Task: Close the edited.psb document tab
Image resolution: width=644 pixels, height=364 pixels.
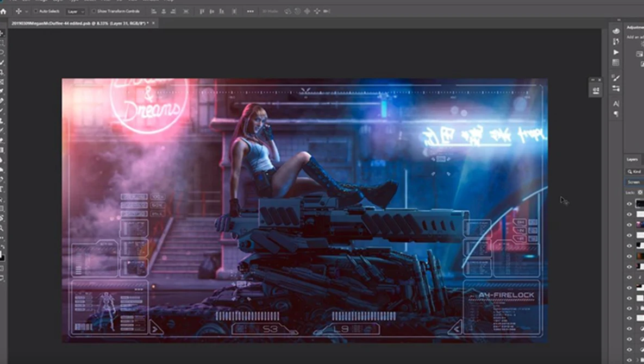Action: click(x=154, y=23)
